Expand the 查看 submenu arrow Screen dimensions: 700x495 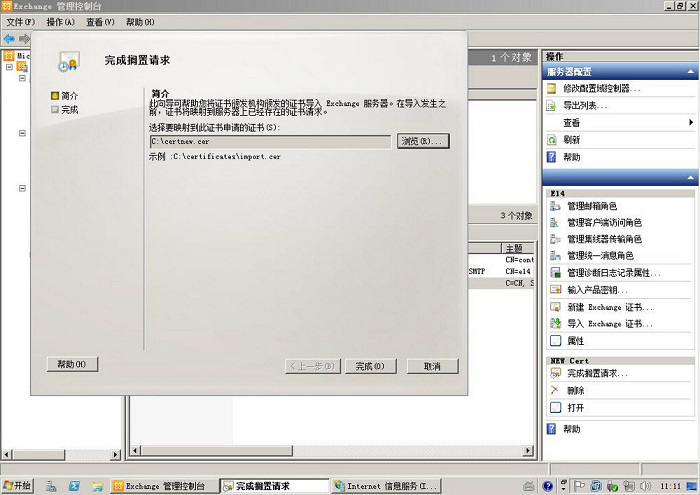pos(690,123)
